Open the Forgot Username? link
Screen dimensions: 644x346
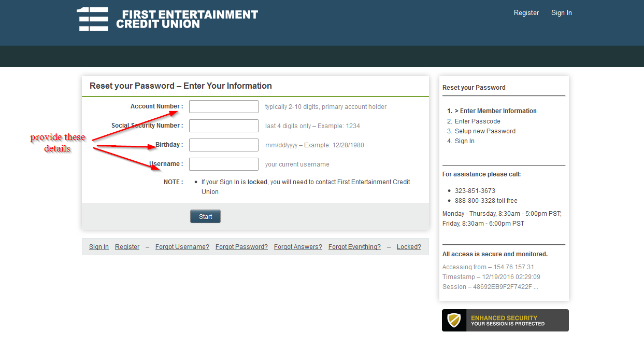(x=182, y=247)
